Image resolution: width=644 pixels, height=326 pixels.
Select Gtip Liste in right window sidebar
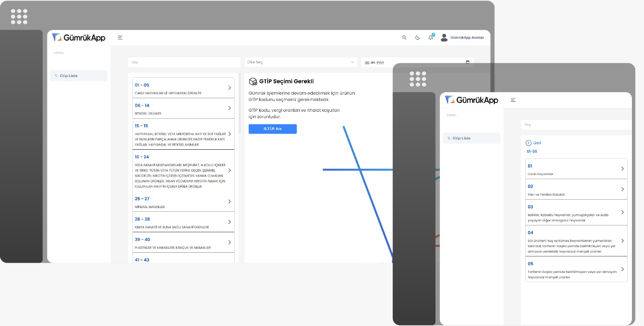pos(471,138)
